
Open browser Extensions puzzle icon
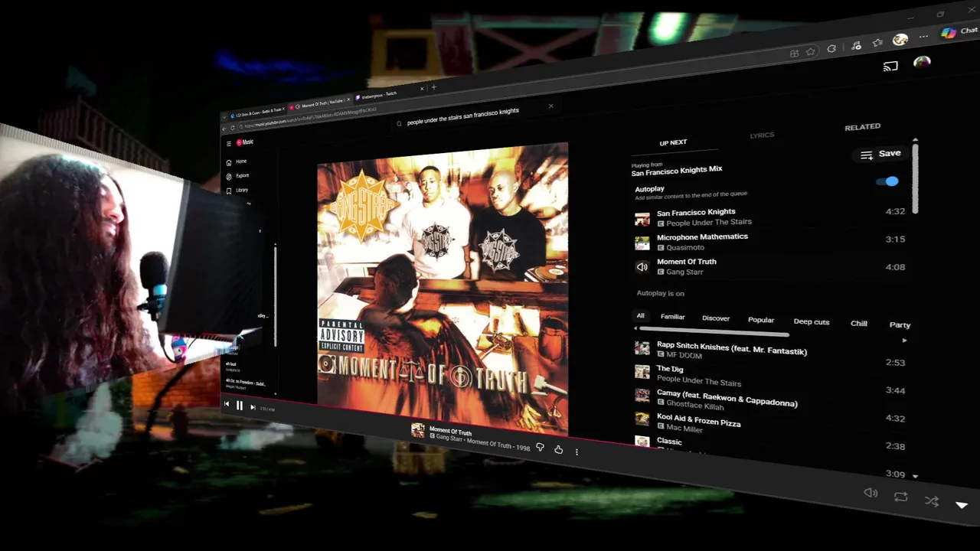tap(831, 49)
